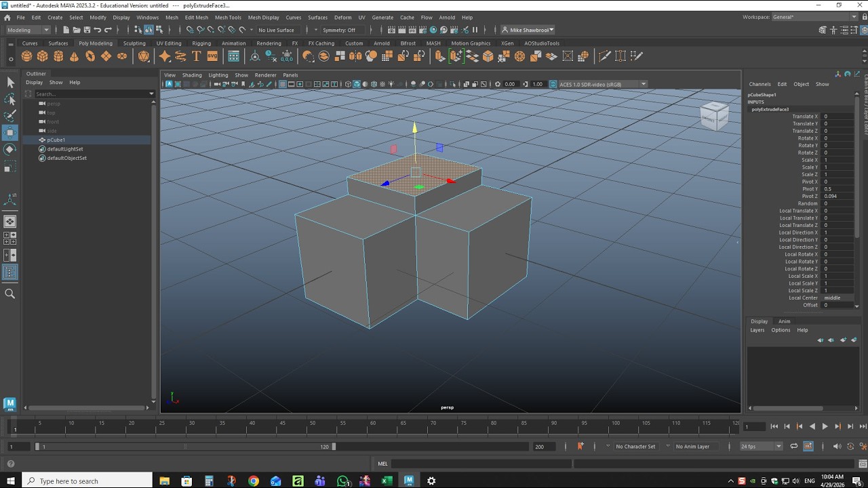Click the Pivot Y value field
This screenshot has height=488, width=868.
click(837, 189)
